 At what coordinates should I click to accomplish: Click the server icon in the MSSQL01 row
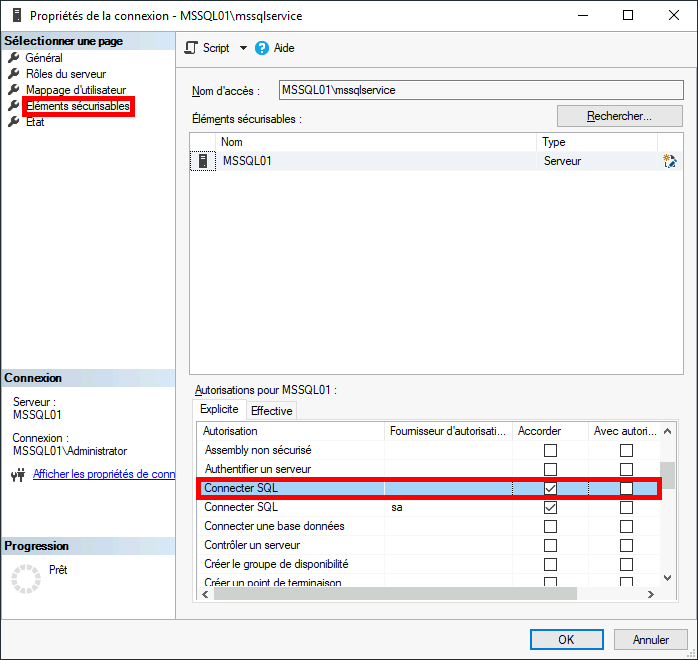tap(203, 161)
